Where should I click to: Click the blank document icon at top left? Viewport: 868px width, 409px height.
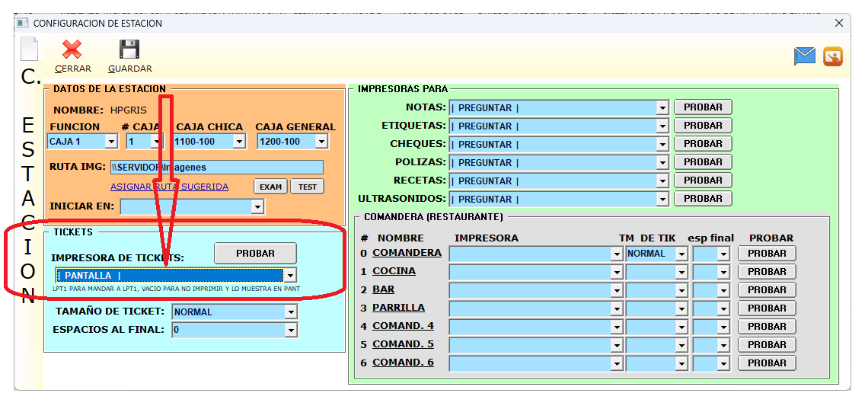pos(29,50)
